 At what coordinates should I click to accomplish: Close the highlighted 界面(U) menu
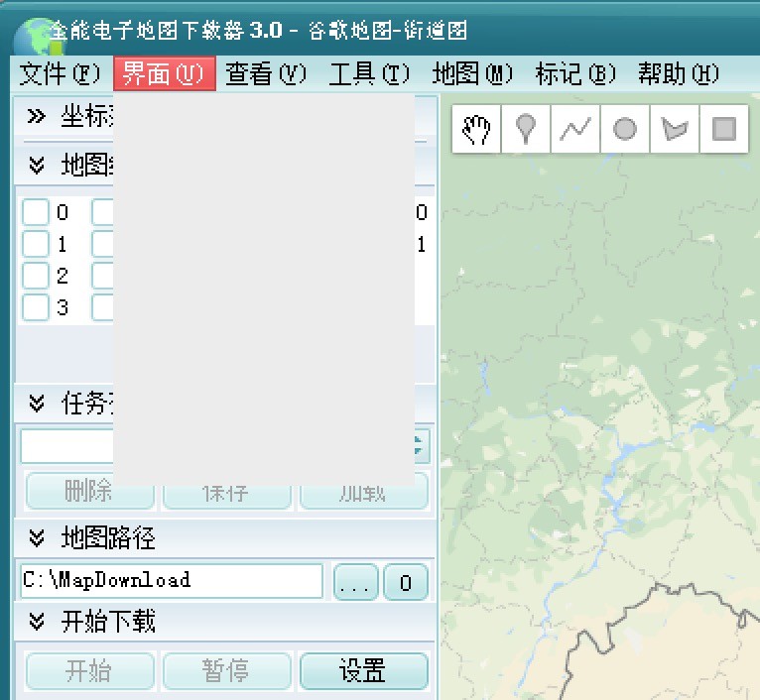(x=165, y=73)
